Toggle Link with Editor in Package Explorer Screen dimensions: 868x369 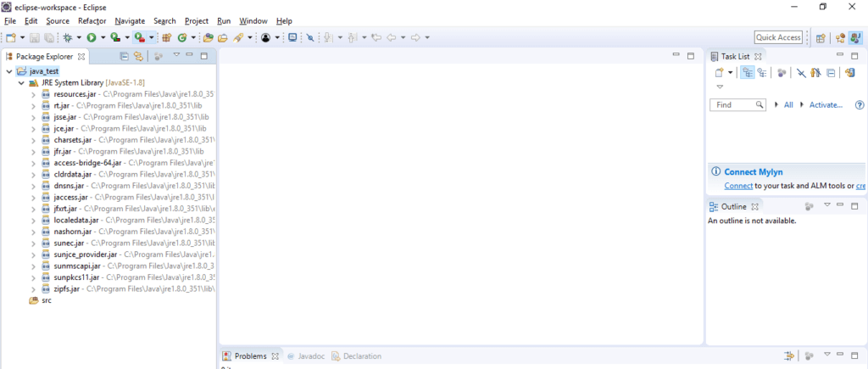click(138, 56)
